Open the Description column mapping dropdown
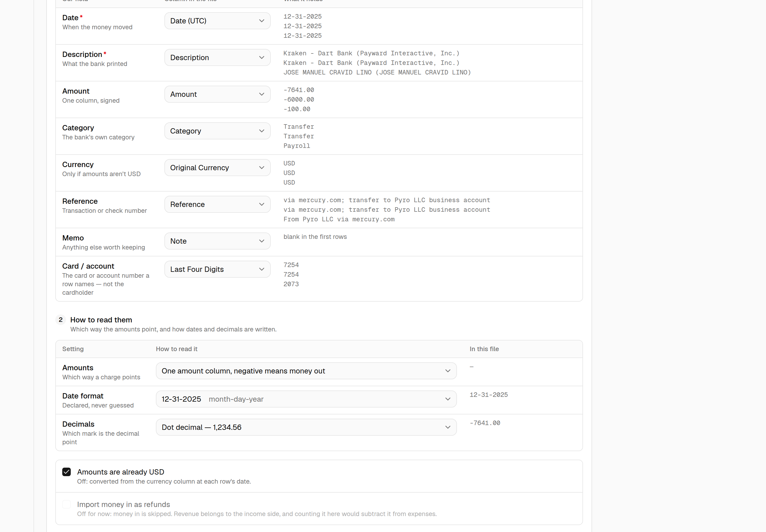 coord(217,57)
